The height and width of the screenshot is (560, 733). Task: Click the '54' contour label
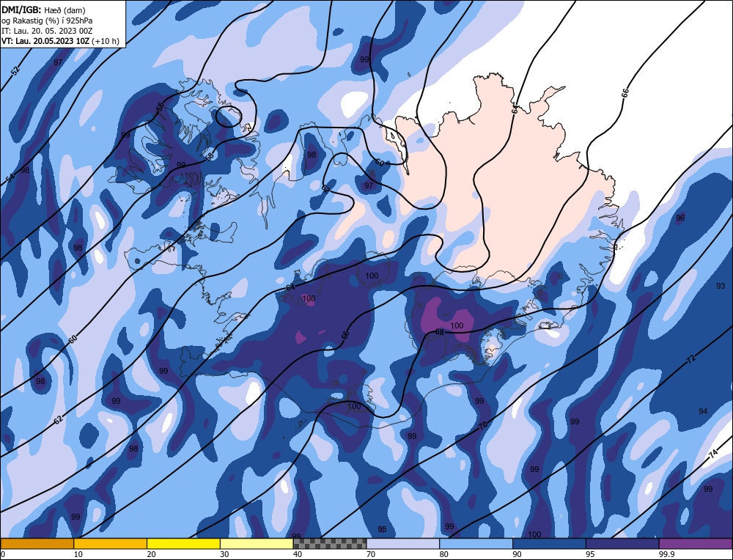click(x=10, y=178)
